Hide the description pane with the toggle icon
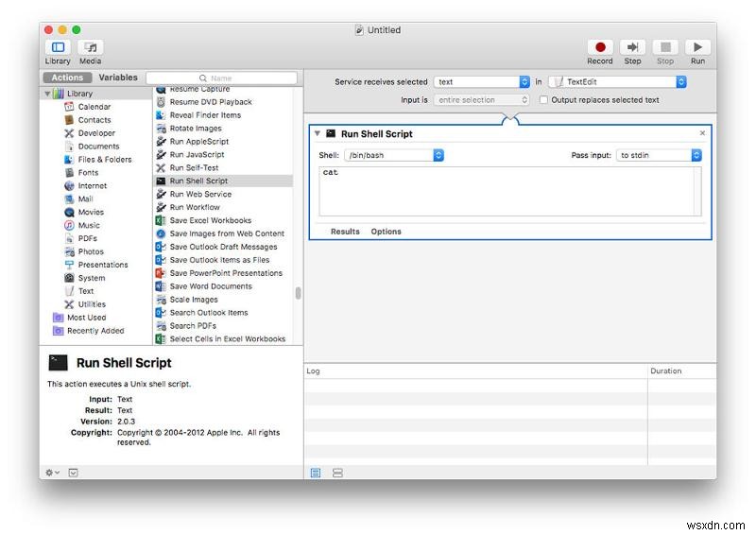This screenshot has height=535, width=756. tap(73, 473)
